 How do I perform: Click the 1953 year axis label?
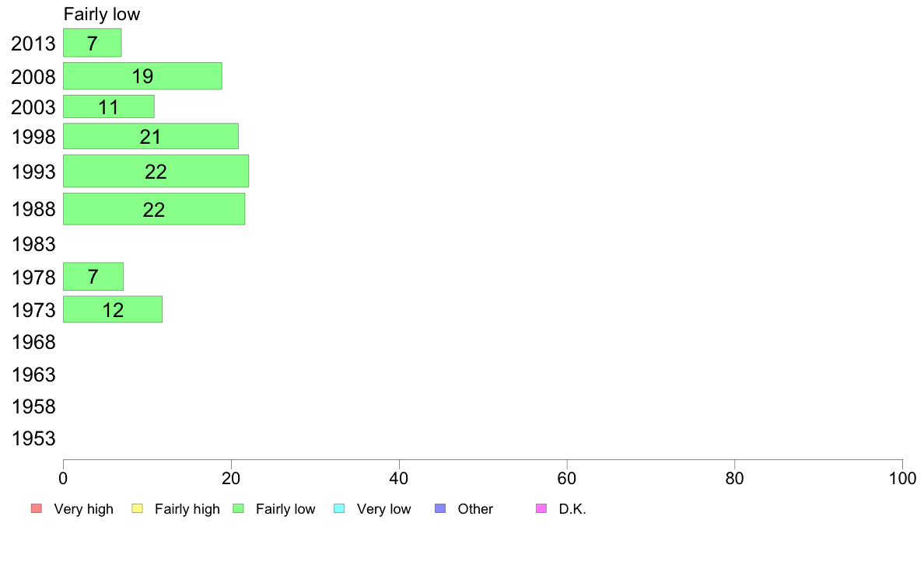[33, 438]
